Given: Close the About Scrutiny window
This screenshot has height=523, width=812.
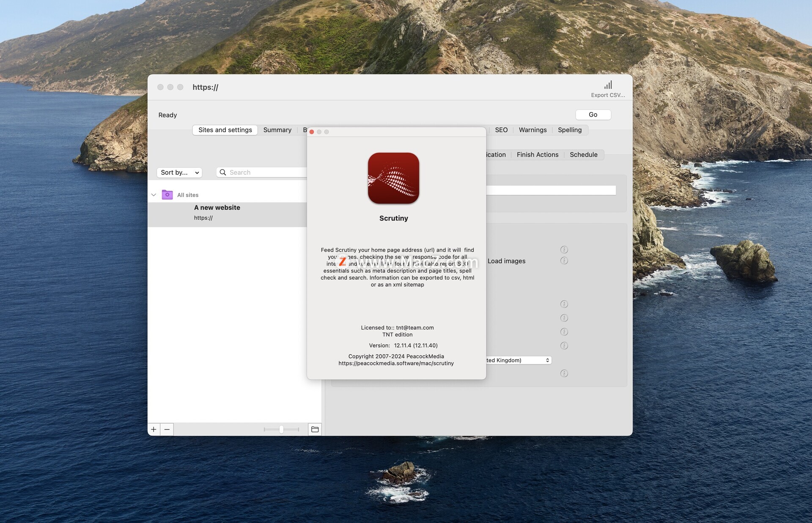Looking at the screenshot, I should pyautogui.click(x=312, y=132).
